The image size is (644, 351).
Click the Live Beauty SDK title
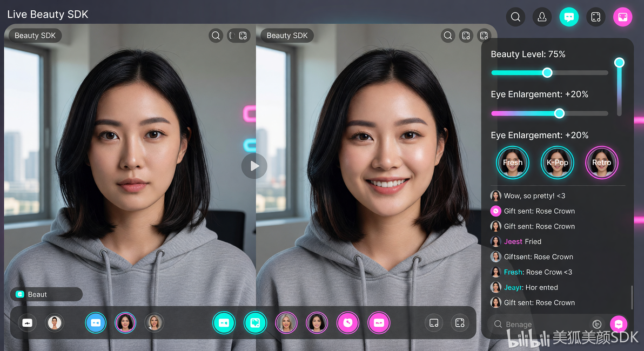tap(48, 15)
